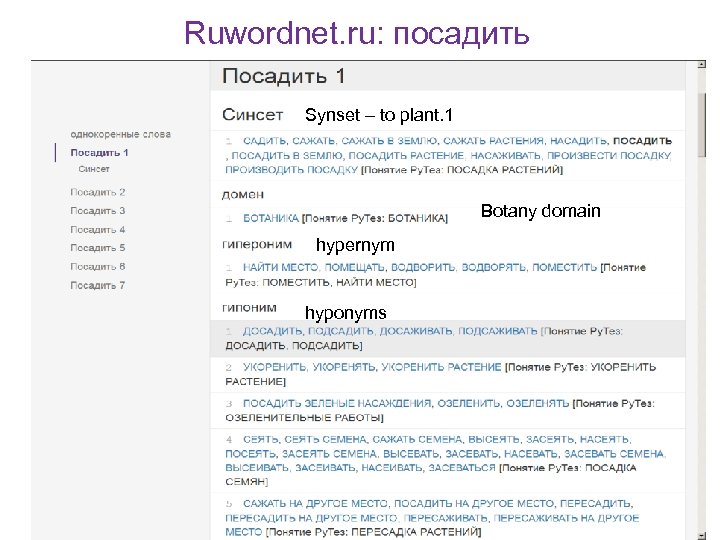Click однокоренные слова sidebar heading
This screenshot has height=540, width=720.
point(120,134)
